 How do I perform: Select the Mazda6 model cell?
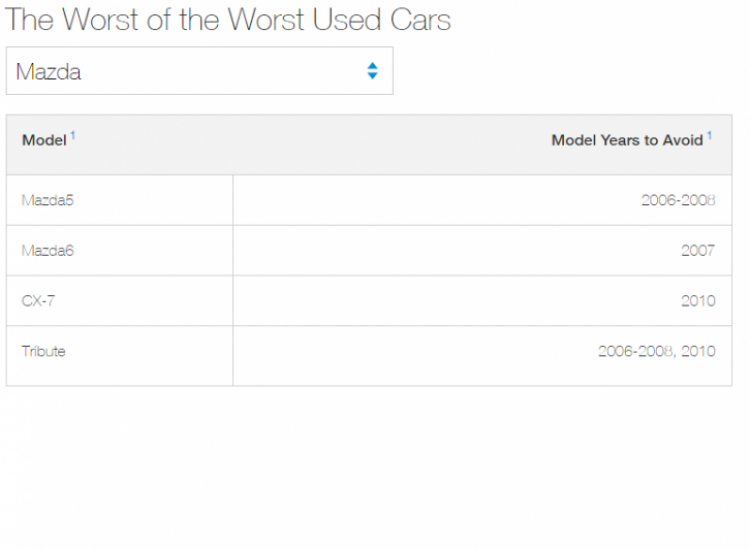coord(48,251)
